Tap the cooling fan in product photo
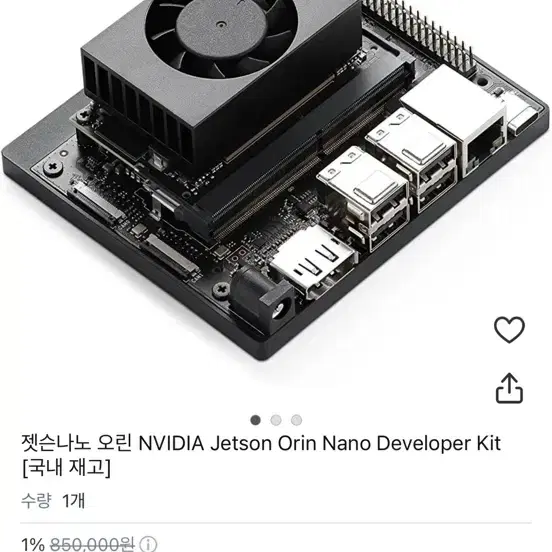552x552 pixels. 221,35
